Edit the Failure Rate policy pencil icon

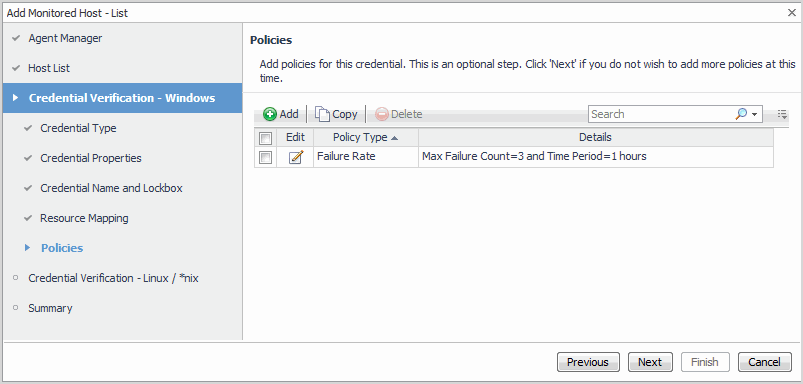[295, 157]
